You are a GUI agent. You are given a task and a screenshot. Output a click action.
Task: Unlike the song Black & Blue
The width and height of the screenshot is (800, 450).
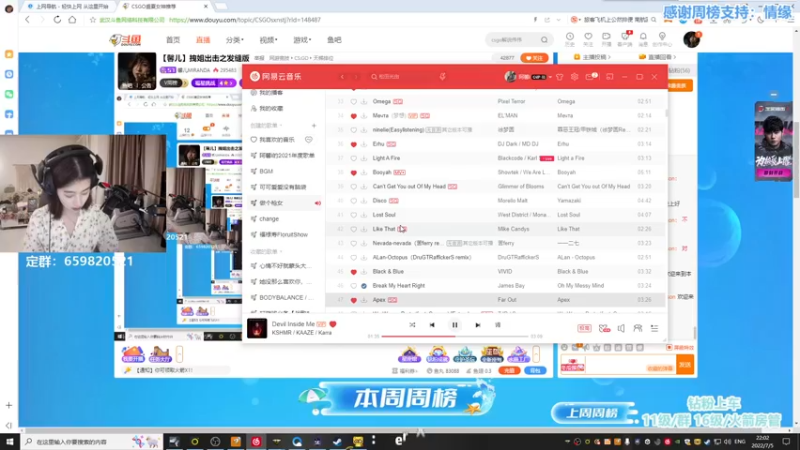pyautogui.click(x=354, y=272)
